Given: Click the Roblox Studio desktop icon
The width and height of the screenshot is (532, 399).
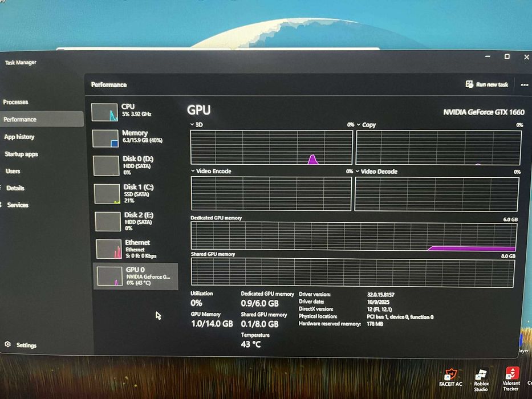Looking at the screenshot, I should pyautogui.click(x=481, y=380).
